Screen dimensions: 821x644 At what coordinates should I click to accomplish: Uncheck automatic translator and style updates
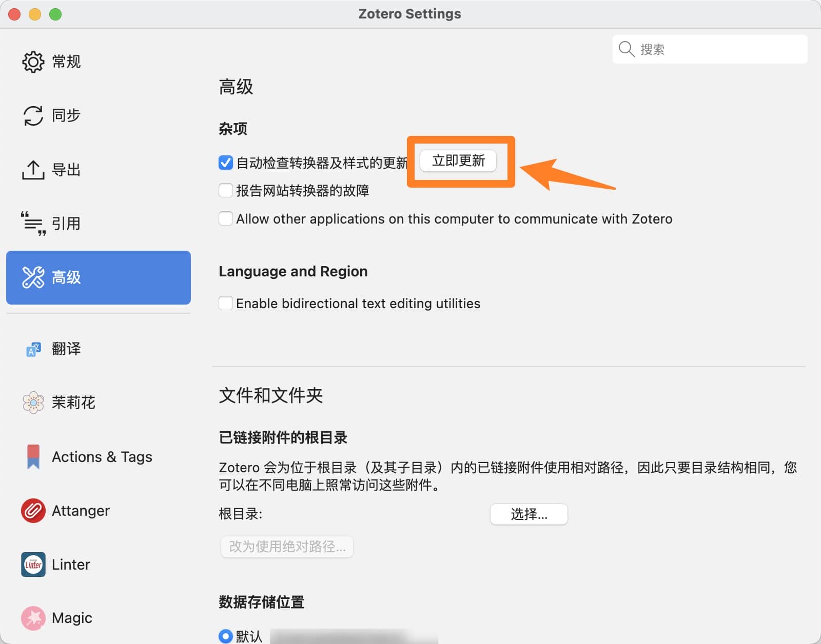click(x=226, y=163)
